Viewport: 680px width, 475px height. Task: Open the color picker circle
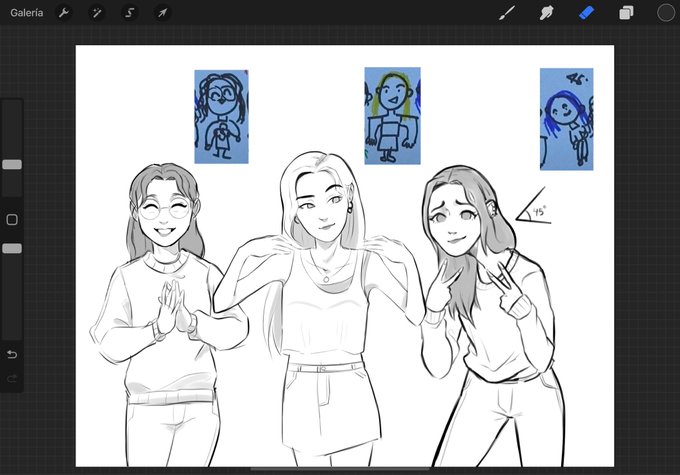click(x=666, y=13)
